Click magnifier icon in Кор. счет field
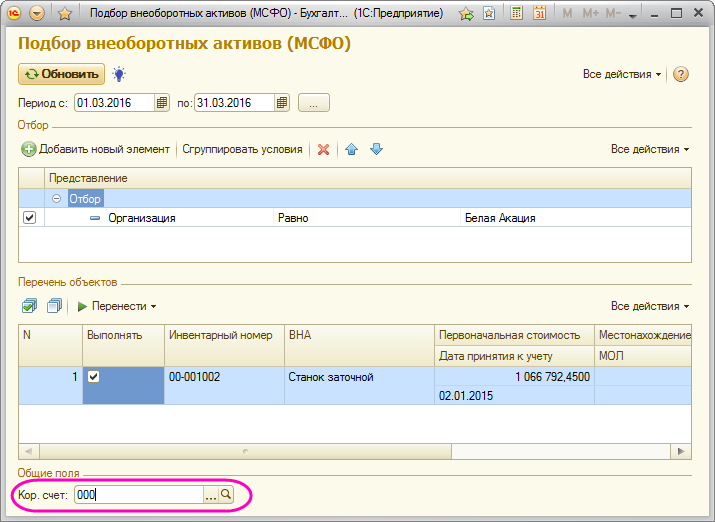This screenshot has width=715, height=522. coord(226,494)
